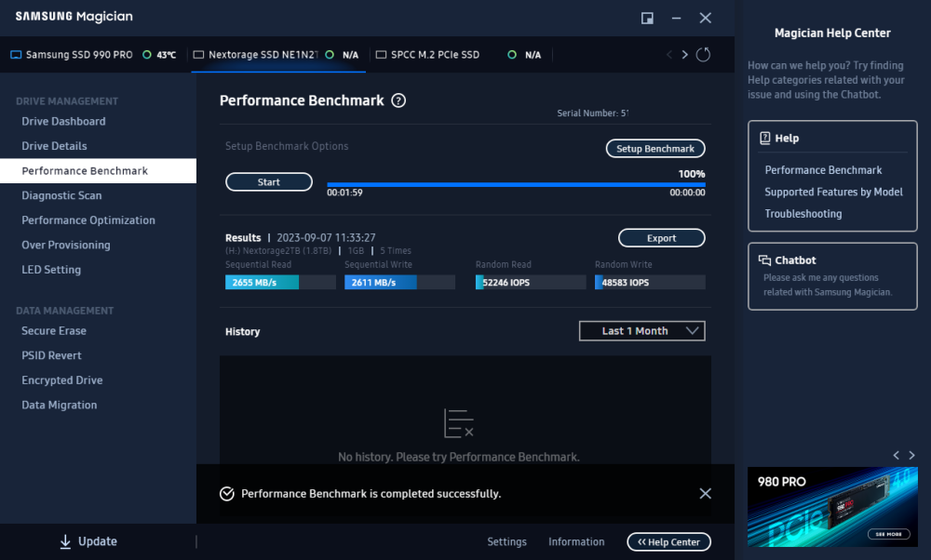The width and height of the screenshot is (931, 560).
Task: Open Data Migration
Action: pos(60,406)
